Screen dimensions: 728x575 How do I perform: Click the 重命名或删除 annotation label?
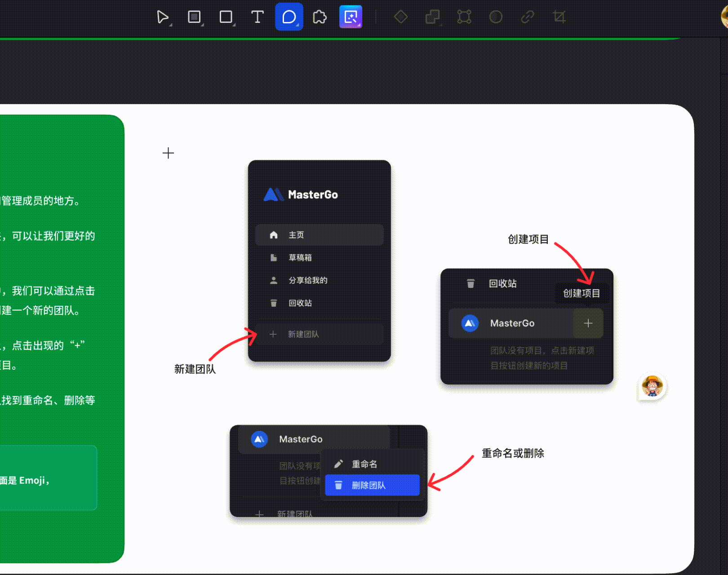(x=513, y=453)
